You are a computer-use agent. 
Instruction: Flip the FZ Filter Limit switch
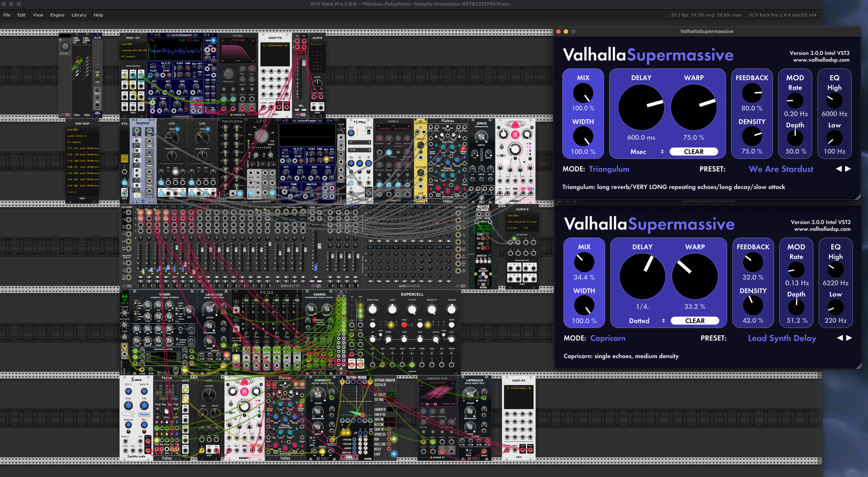pyautogui.click(x=369, y=132)
